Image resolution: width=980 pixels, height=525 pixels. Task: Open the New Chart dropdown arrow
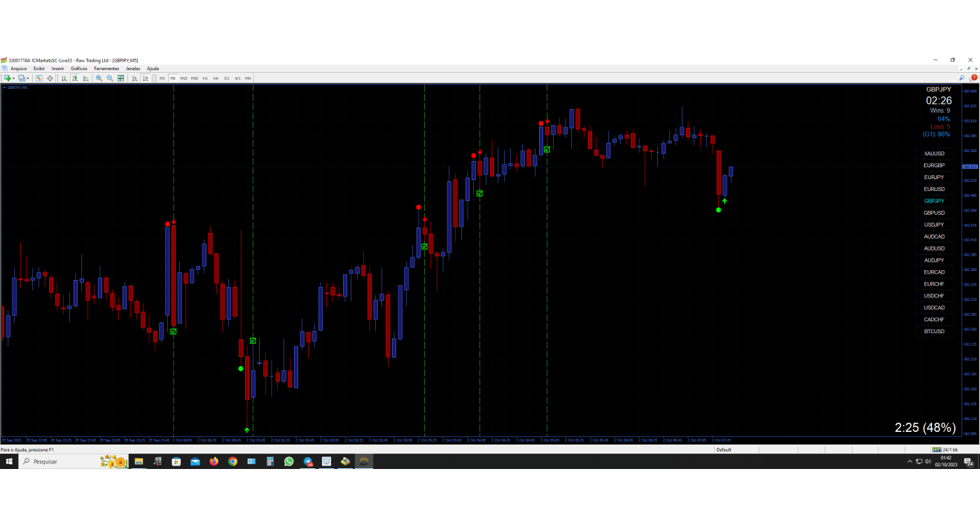click(13, 78)
